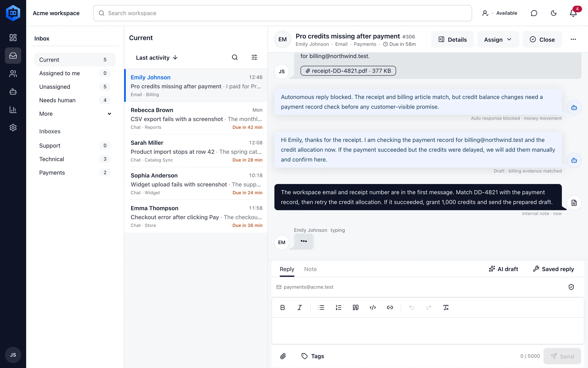
Task: Open the Support inbox
Action: (x=75, y=145)
